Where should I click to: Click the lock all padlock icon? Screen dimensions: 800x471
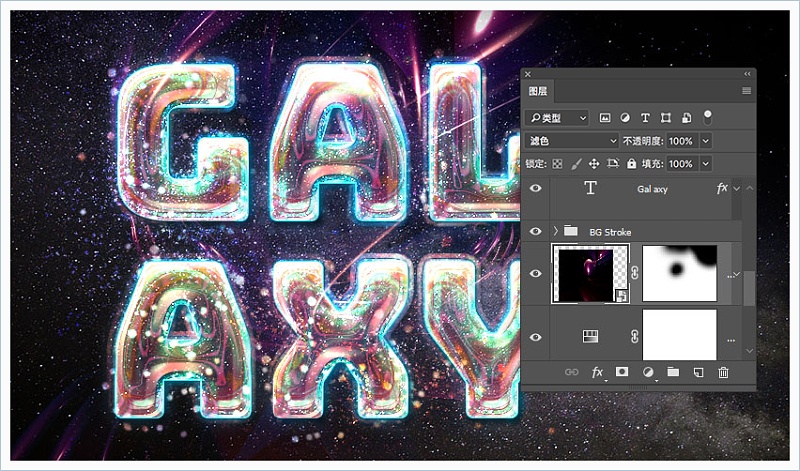631,163
